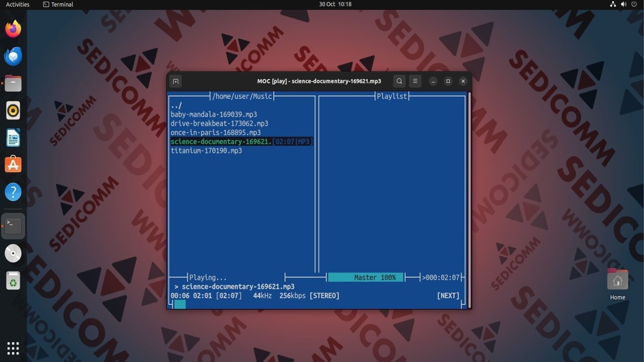Launch Thunderbird mail from the dock
Screen dimensions: 644x362
pyautogui.click(x=13, y=56)
